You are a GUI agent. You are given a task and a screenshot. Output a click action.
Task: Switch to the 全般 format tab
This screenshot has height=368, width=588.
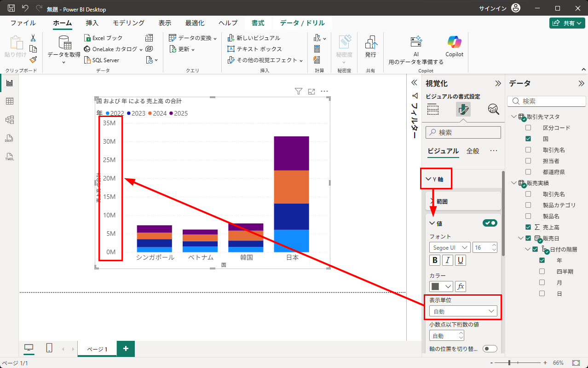[x=473, y=151]
